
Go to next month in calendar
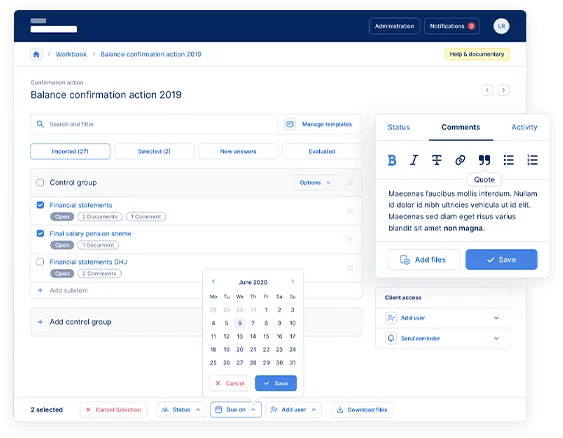point(293,281)
